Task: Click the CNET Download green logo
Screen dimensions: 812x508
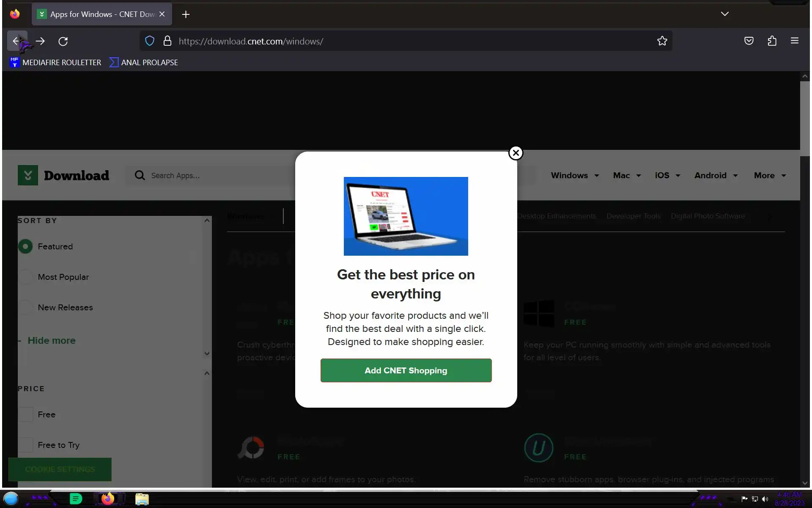Action: tap(28, 175)
